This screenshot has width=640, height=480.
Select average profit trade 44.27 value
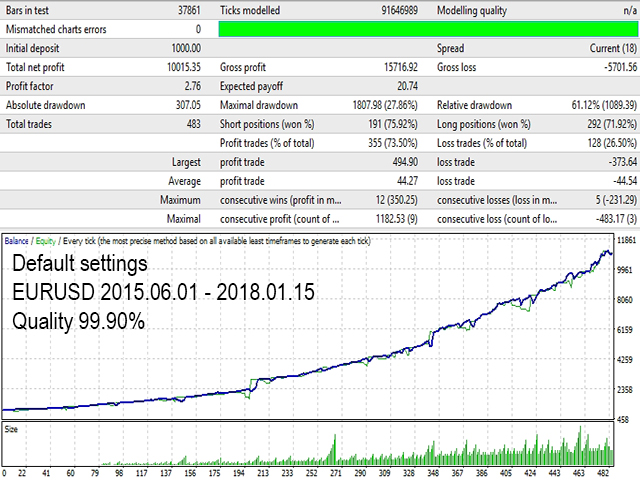407,181
